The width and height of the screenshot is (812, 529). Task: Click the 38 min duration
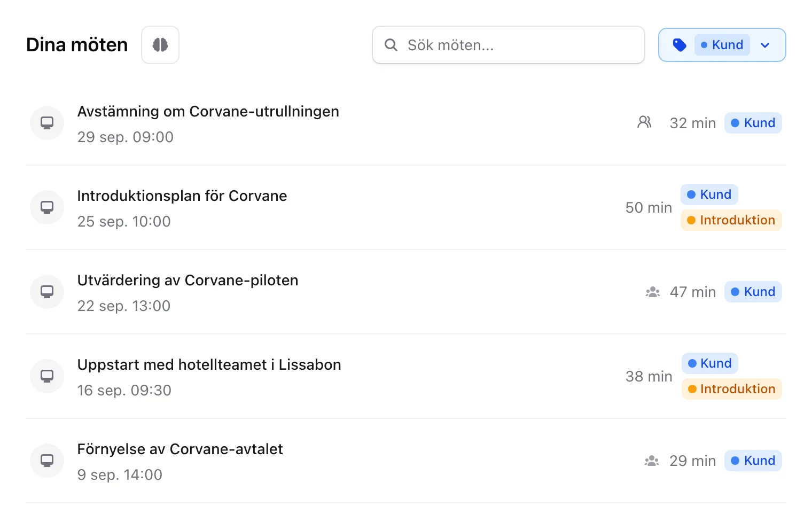649,376
